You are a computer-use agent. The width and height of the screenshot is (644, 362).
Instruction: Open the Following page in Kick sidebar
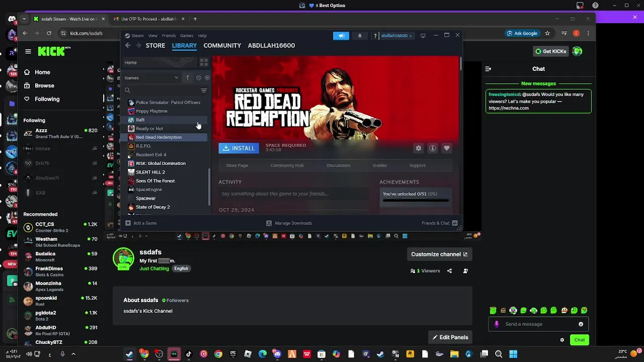tap(47, 99)
